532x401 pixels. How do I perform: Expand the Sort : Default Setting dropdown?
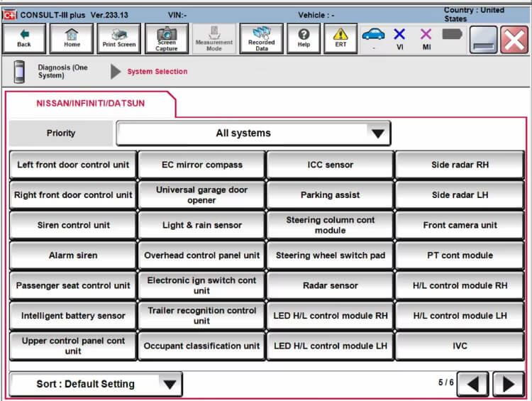[x=96, y=384]
